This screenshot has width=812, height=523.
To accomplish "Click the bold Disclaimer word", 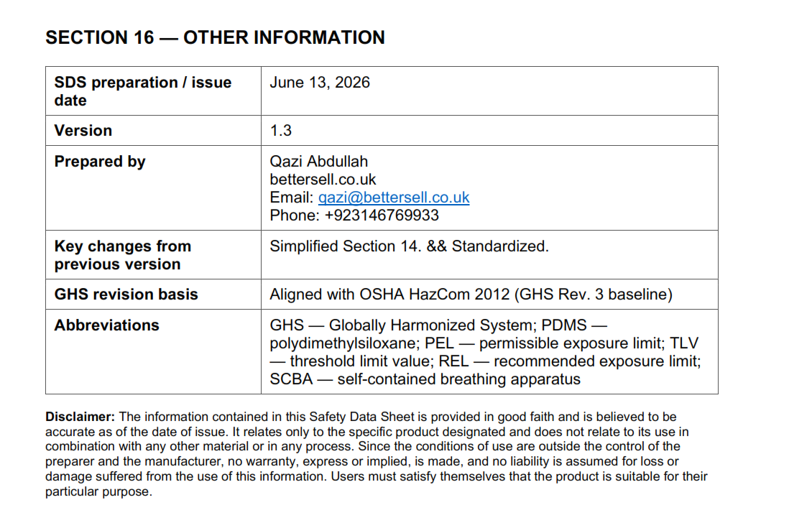I will pyautogui.click(x=80, y=417).
